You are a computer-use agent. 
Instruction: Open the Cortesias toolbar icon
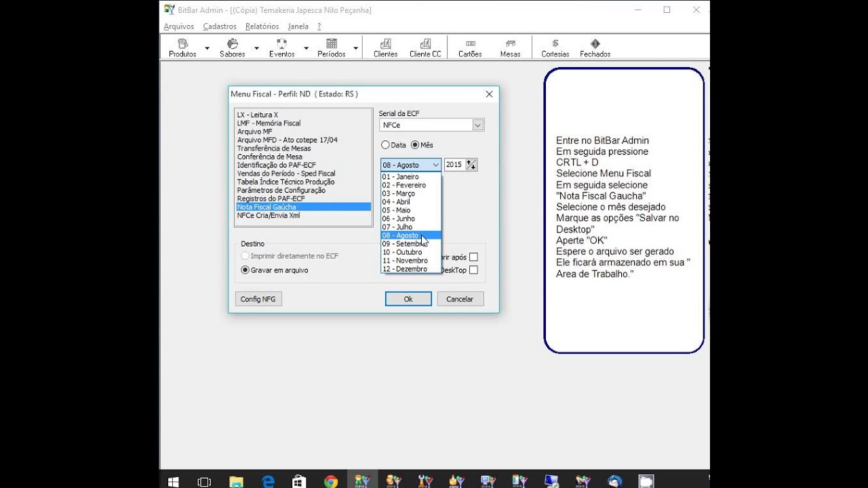click(x=555, y=47)
